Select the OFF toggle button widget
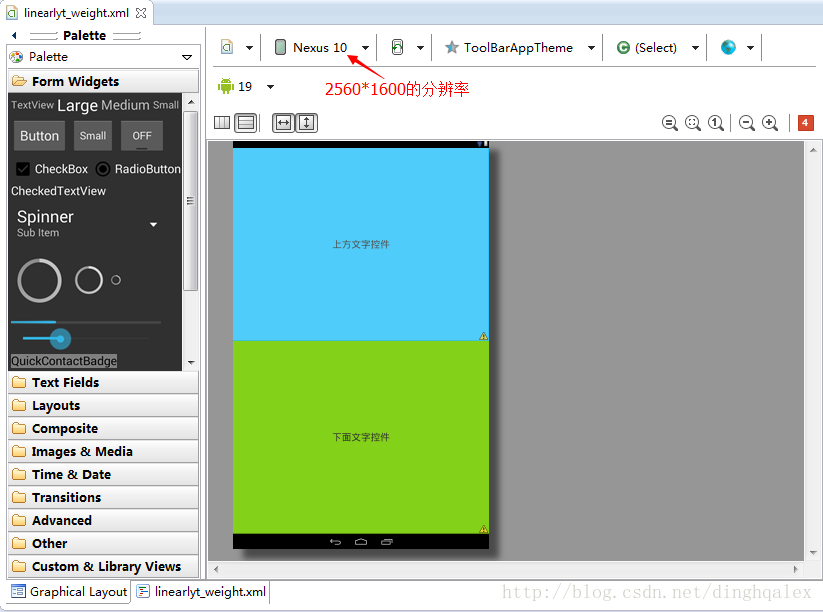823x612 pixels. click(142, 135)
